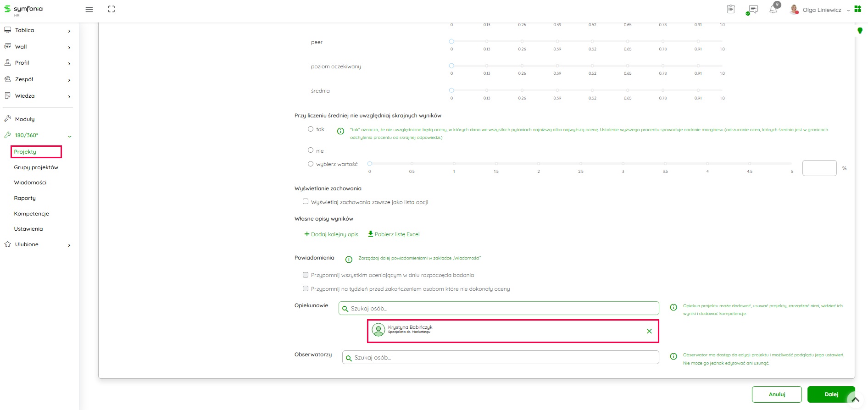Open the notifications bell icon
868x410 pixels.
(773, 10)
